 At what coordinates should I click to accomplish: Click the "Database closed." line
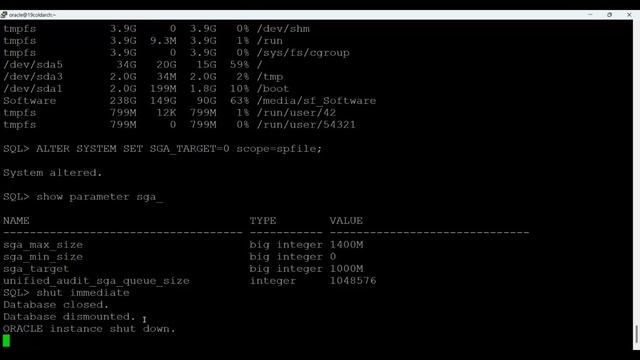56,305
